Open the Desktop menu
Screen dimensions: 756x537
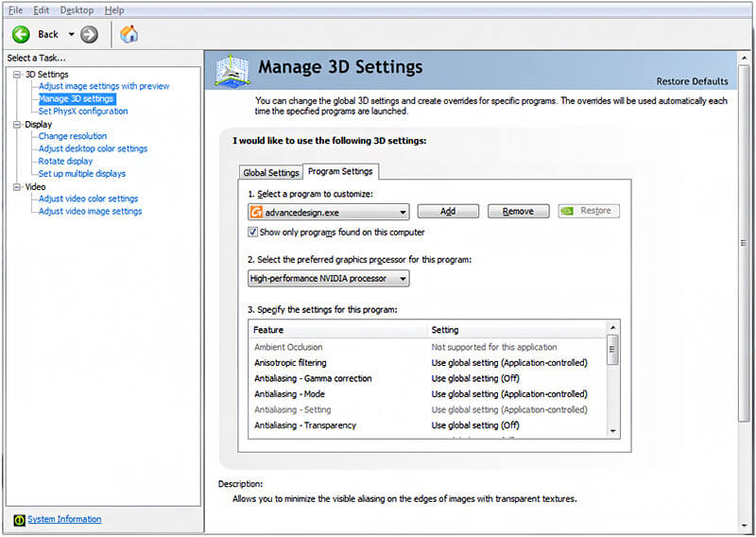(x=77, y=10)
